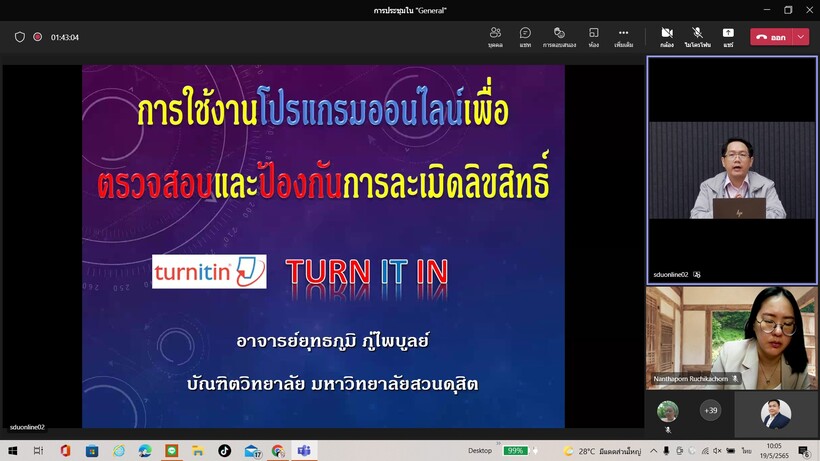Open the Mail app with 17 badge
The height and width of the screenshot is (461, 820).
[252, 451]
